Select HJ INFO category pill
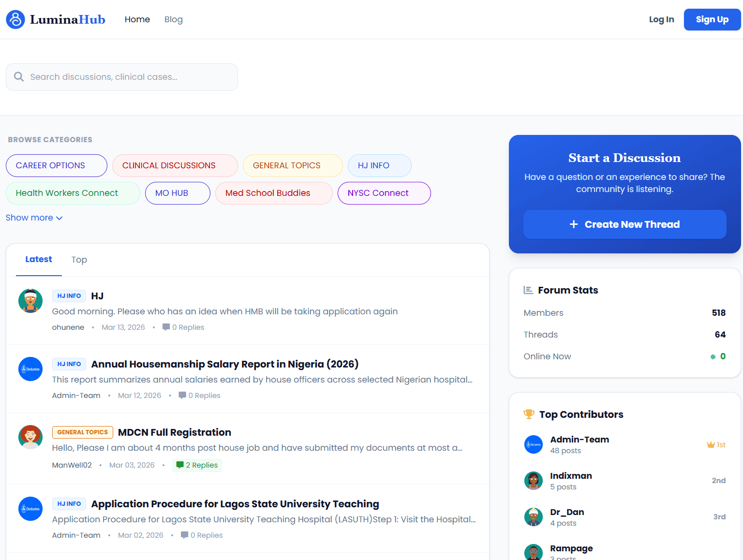 380,165
